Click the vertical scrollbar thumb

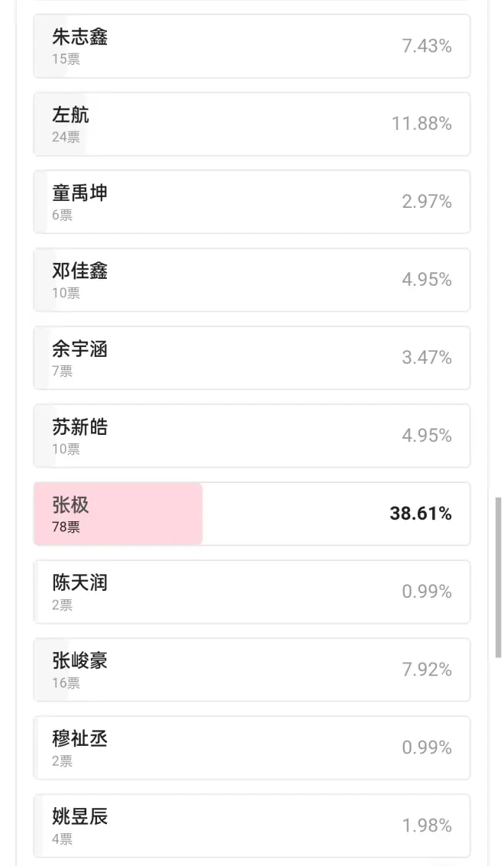click(499, 577)
